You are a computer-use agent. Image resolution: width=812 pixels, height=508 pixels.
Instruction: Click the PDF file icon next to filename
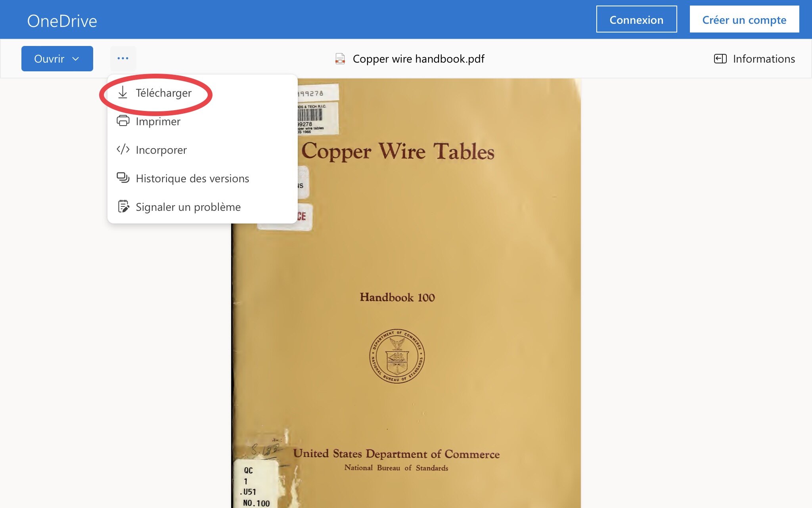tap(340, 59)
